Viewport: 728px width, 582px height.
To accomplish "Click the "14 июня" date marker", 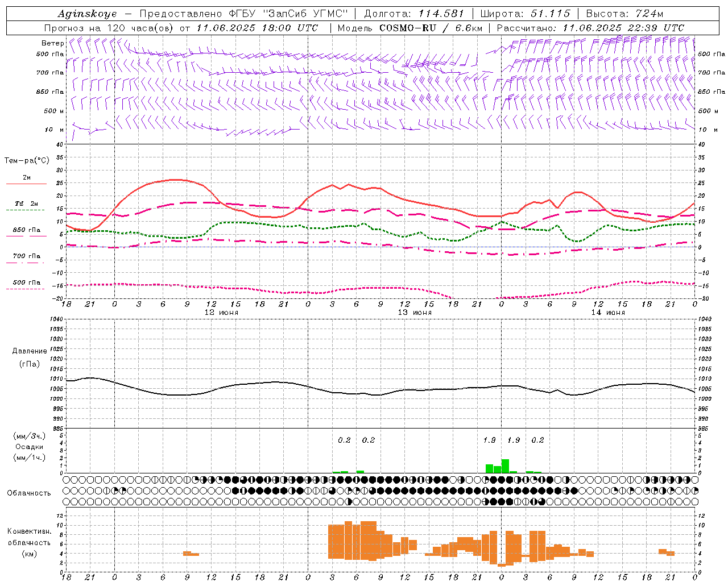I will point(607,313).
